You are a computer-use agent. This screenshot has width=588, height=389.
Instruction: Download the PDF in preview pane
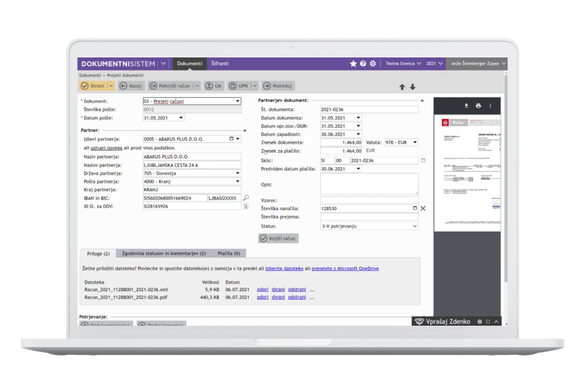click(x=466, y=106)
